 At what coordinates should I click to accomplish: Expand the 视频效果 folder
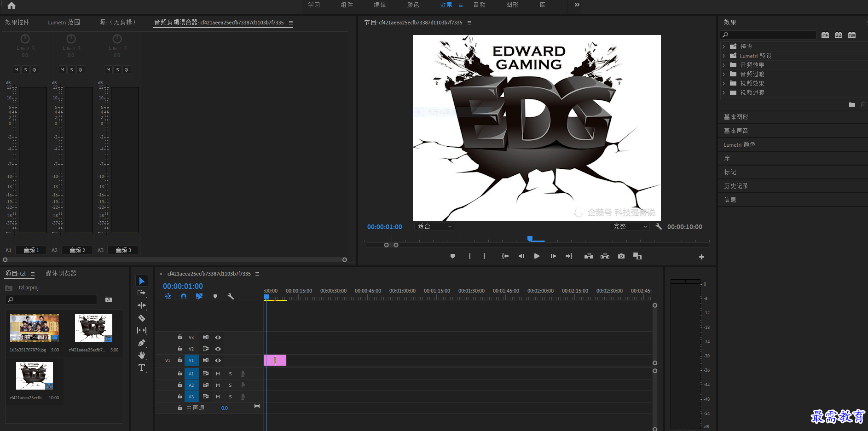[724, 83]
